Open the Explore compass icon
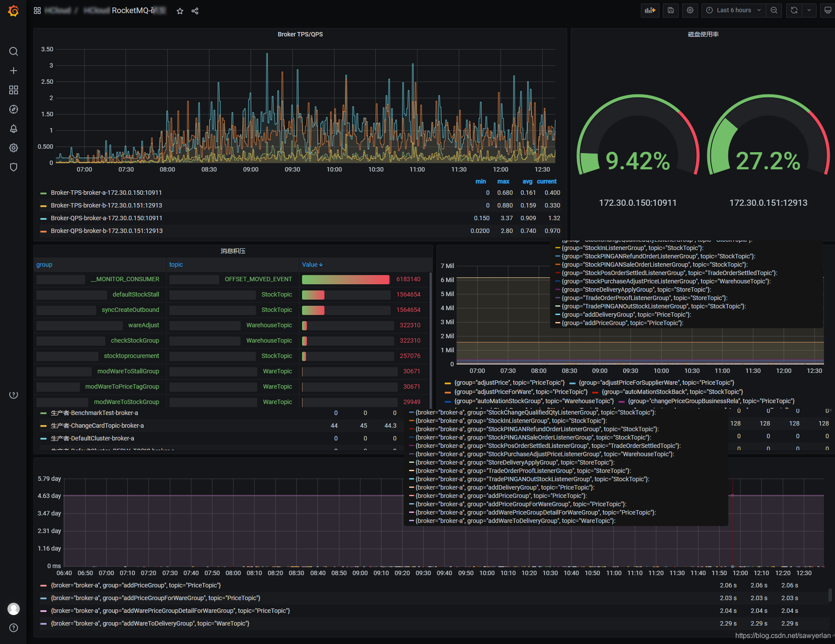This screenshot has height=644, width=835. 14,109
